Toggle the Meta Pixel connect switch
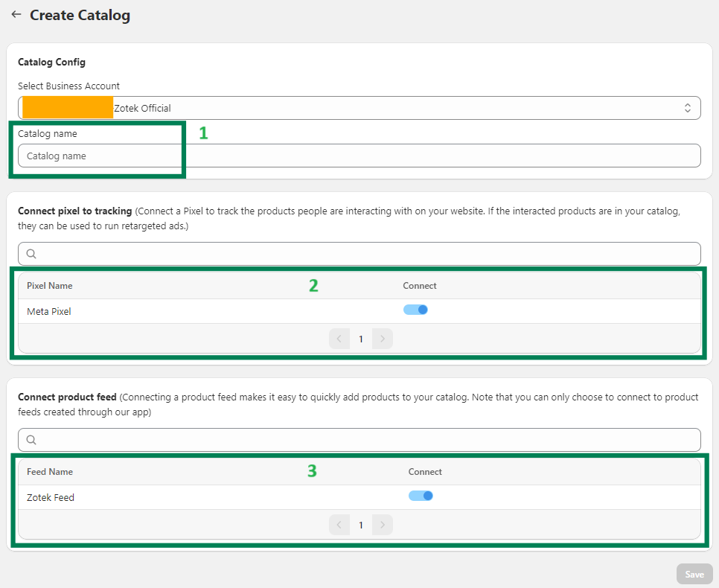The width and height of the screenshot is (719, 588). [x=415, y=310]
